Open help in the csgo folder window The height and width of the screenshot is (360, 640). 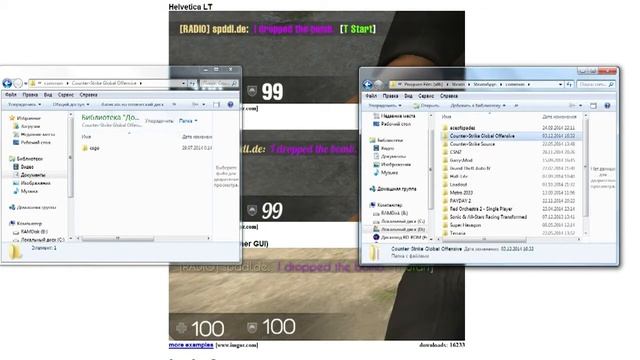tap(230, 104)
